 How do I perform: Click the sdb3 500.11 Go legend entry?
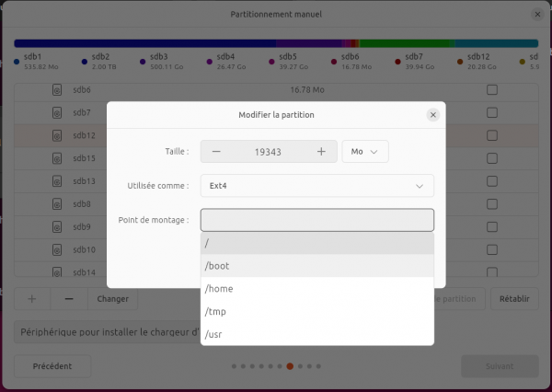(162, 62)
